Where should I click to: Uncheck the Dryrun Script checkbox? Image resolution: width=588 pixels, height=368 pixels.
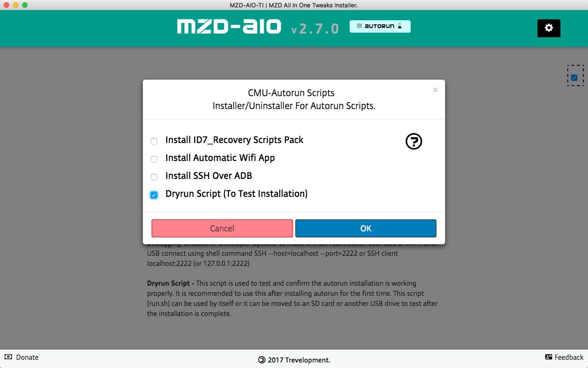click(154, 195)
